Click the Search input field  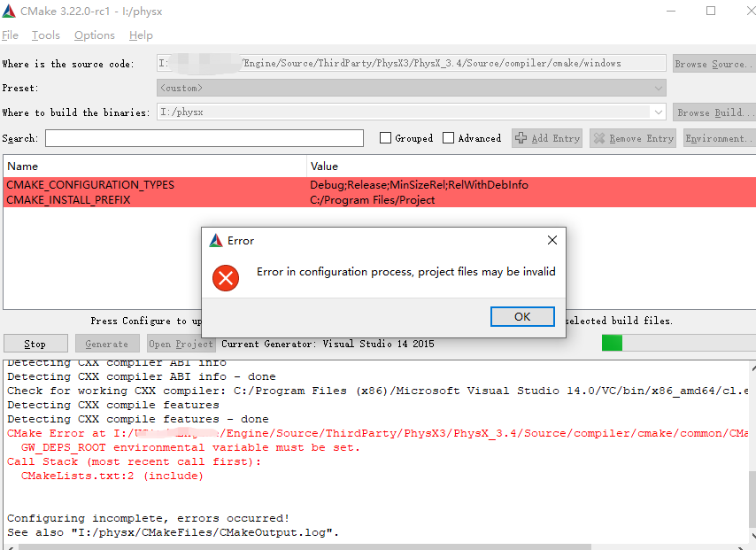204,138
